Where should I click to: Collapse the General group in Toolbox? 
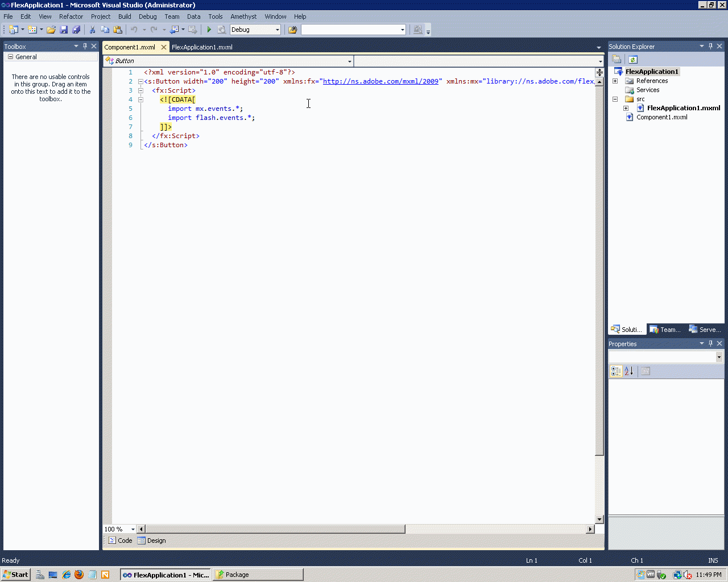point(10,57)
